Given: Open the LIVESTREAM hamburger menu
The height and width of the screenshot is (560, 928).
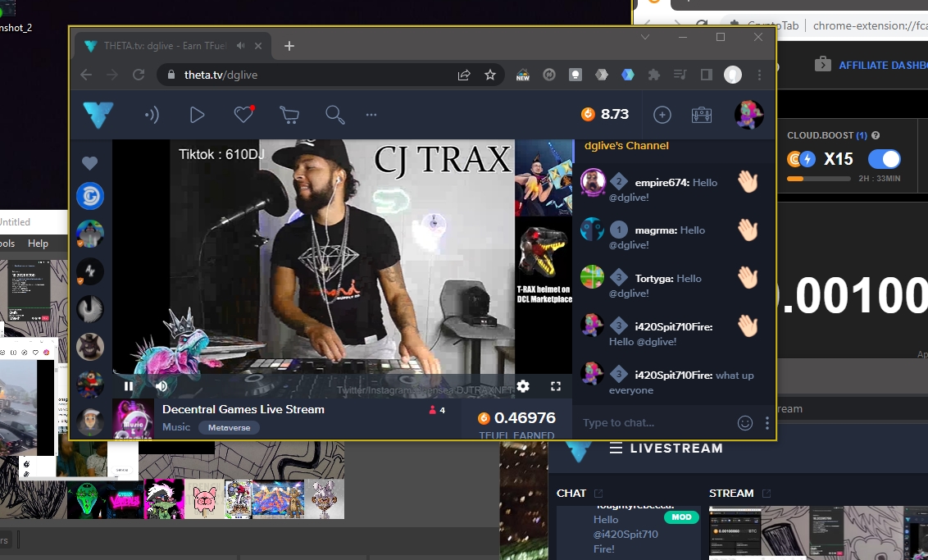Looking at the screenshot, I should point(616,448).
